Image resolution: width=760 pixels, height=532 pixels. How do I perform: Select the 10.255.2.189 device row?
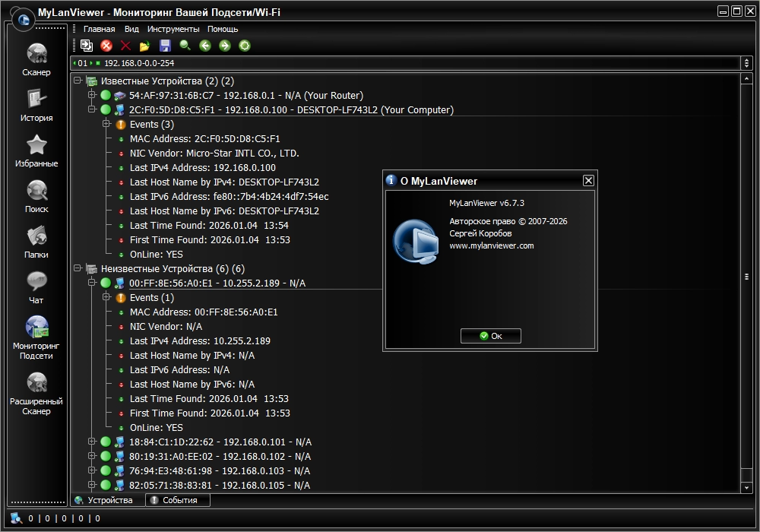click(217, 283)
